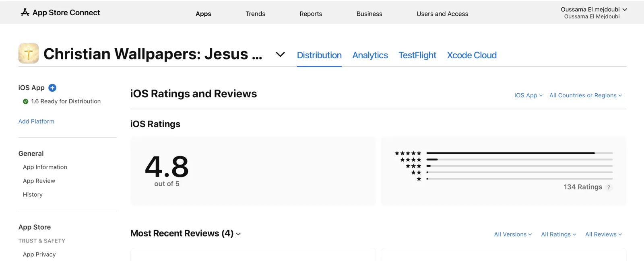Viewport: 644px width, 261px height.
Task: Add a new iOS version with plus icon
Action: pos(52,88)
